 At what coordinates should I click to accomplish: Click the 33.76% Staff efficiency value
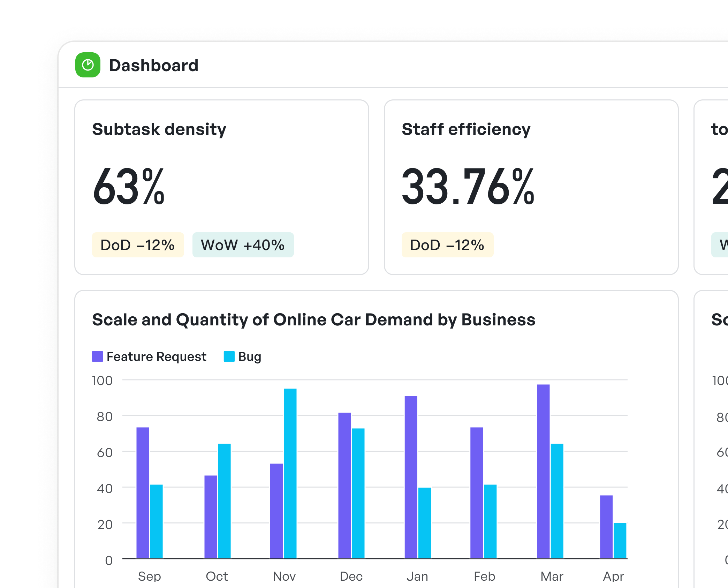(x=468, y=187)
